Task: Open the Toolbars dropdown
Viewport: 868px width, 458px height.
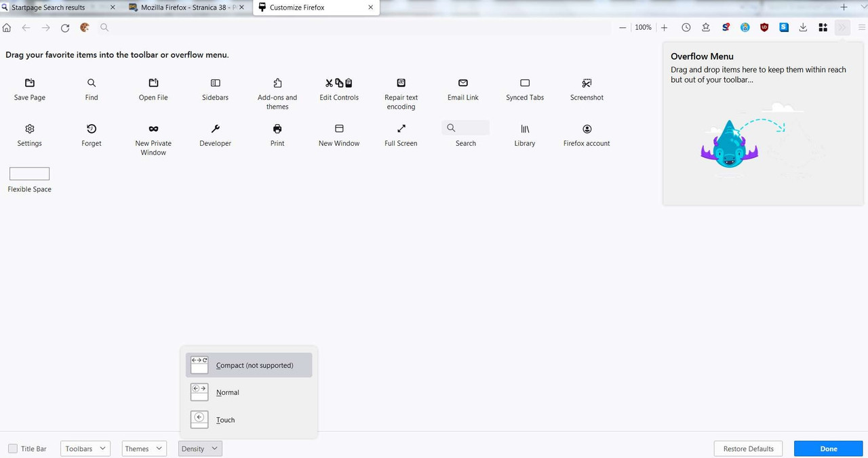Action: (x=85, y=449)
